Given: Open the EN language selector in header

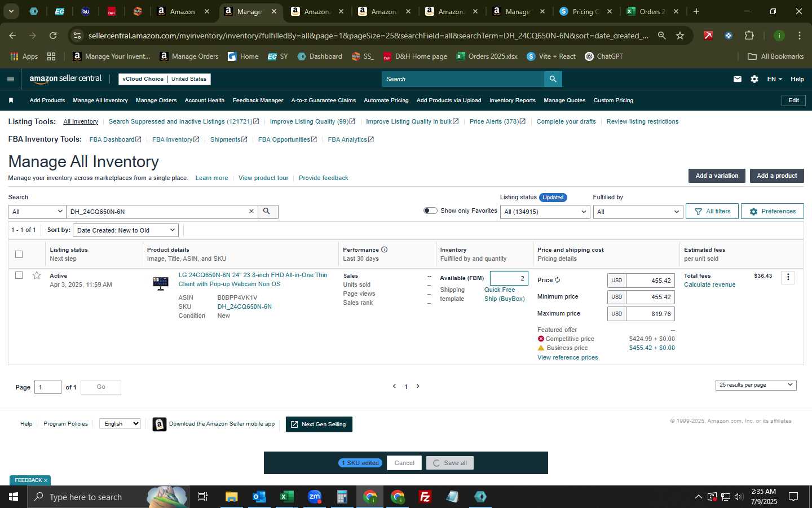Looking at the screenshot, I should [x=774, y=79].
